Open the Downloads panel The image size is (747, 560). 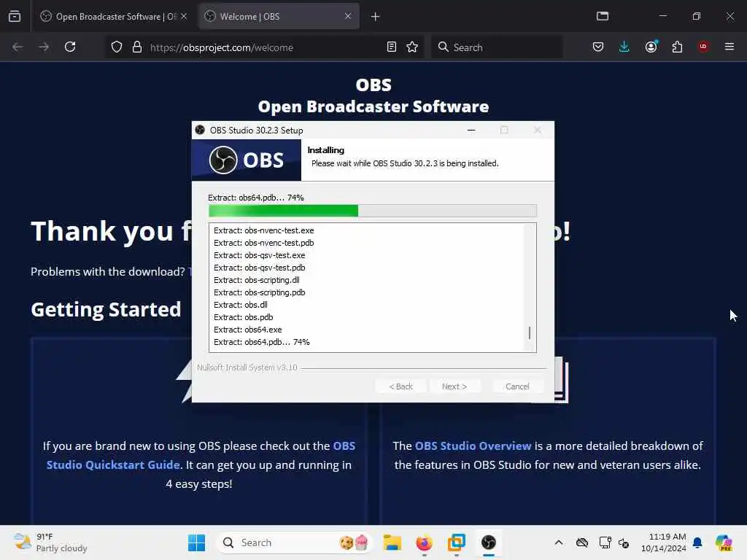point(624,47)
